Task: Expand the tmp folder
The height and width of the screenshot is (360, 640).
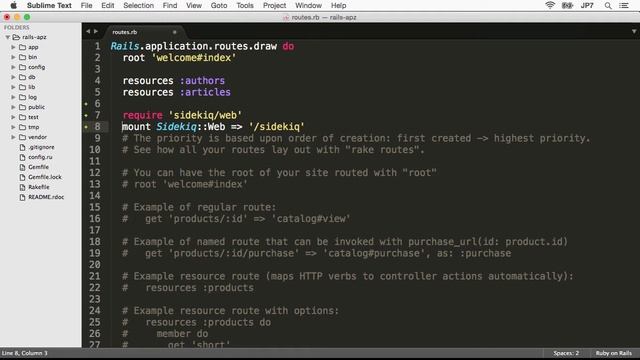Action: [x=13, y=127]
